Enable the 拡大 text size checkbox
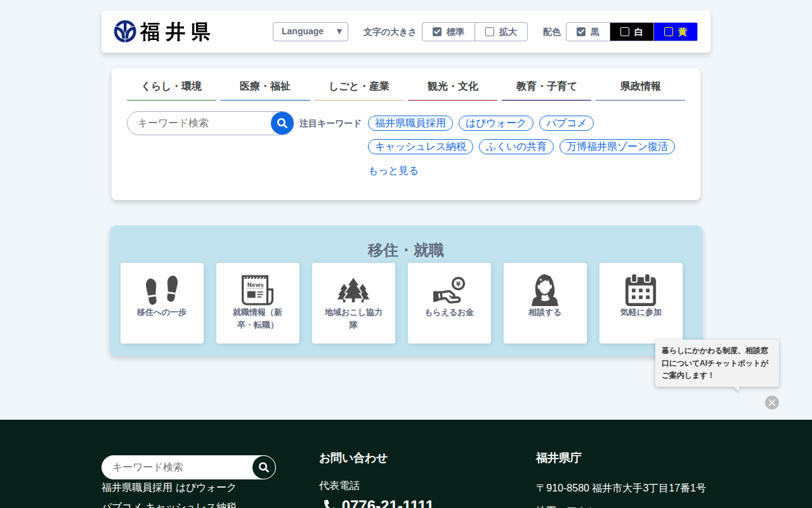 [490, 32]
